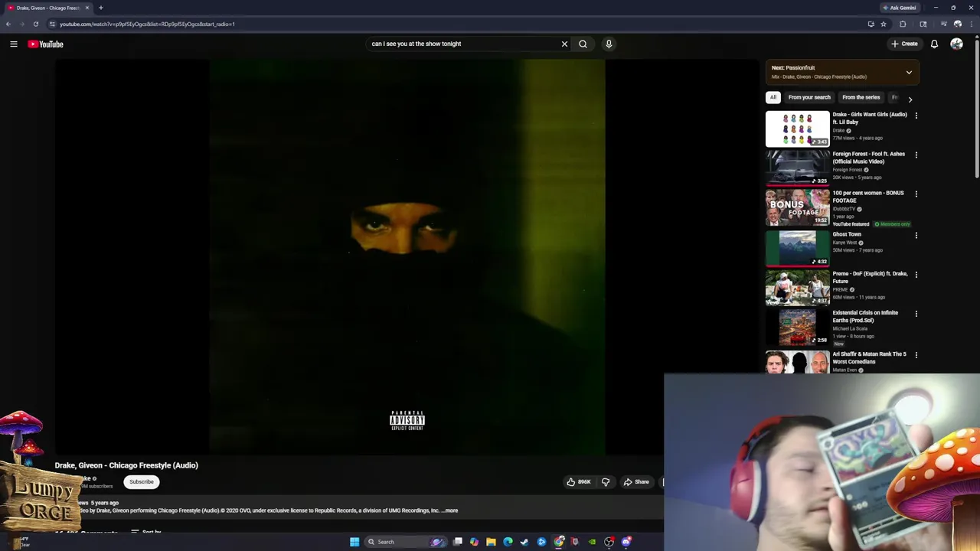The image size is (980, 551).
Task: Open the YouTube account avatar menu
Action: click(956, 44)
